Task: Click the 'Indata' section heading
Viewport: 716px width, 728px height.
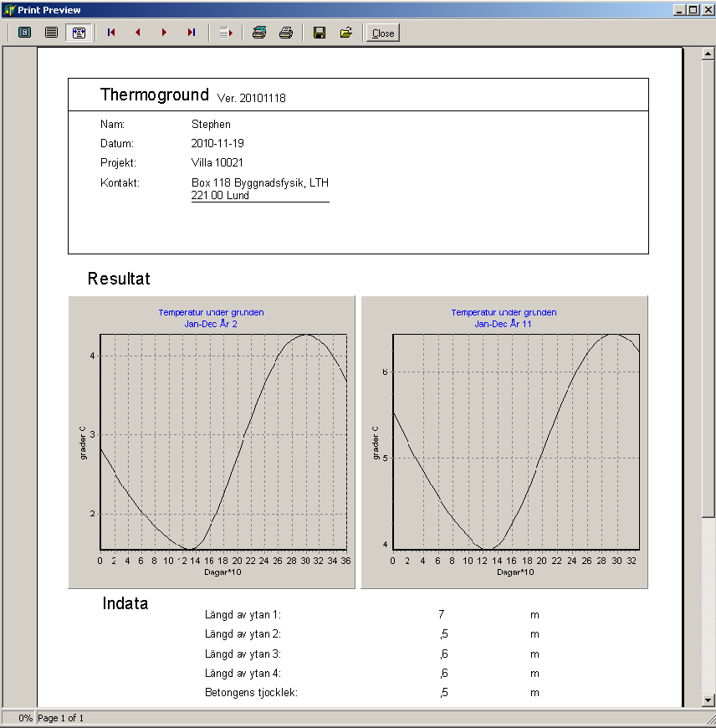Action: (125, 603)
